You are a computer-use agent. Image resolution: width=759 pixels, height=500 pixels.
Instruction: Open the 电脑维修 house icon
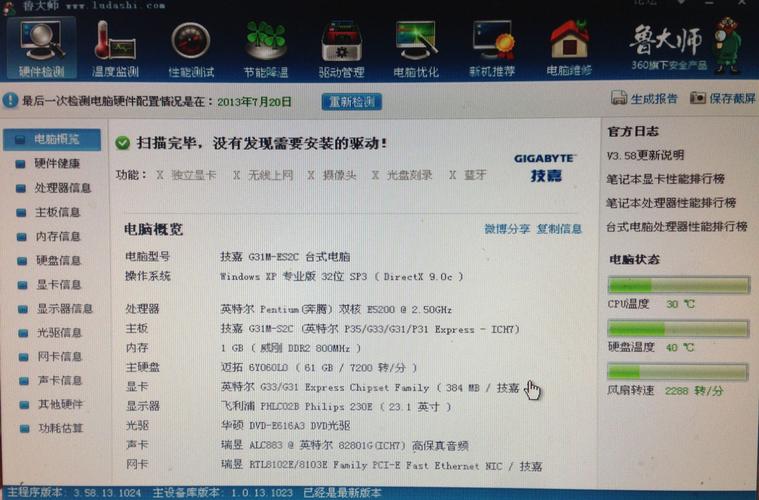click(x=569, y=48)
